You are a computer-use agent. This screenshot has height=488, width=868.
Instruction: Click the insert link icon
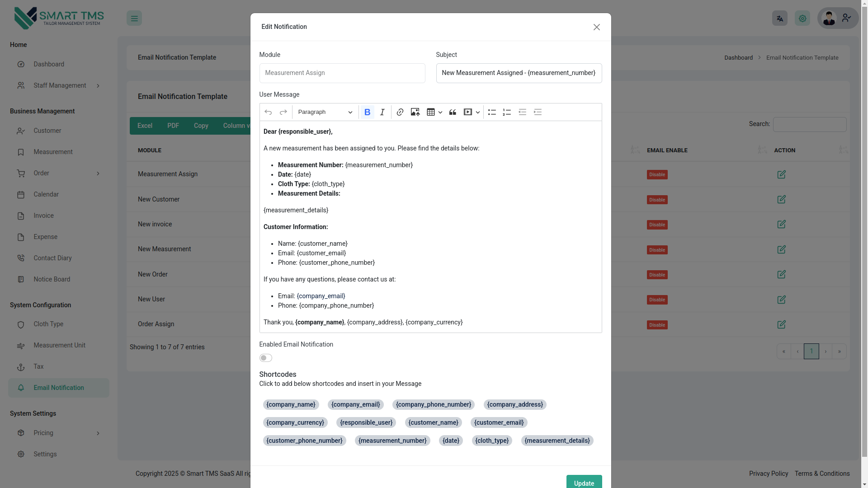pos(400,112)
